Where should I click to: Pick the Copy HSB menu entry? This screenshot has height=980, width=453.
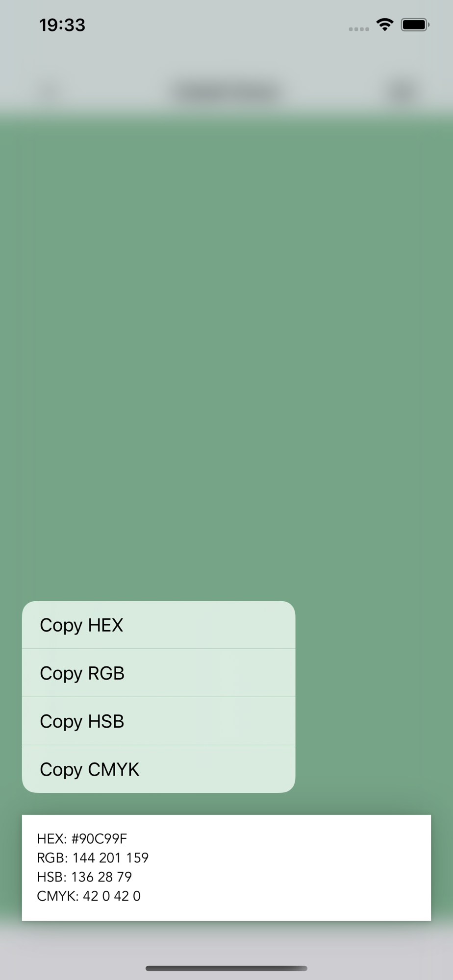(x=158, y=721)
